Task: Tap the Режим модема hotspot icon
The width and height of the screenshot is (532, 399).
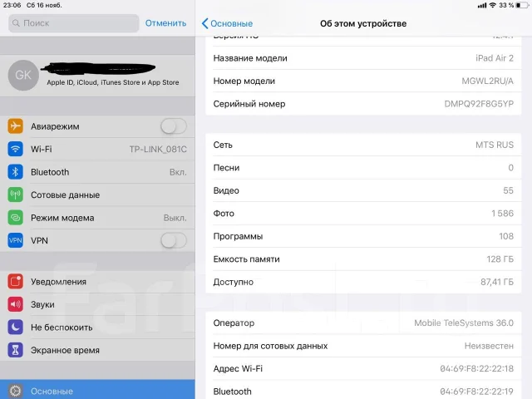Action: pyautogui.click(x=15, y=218)
